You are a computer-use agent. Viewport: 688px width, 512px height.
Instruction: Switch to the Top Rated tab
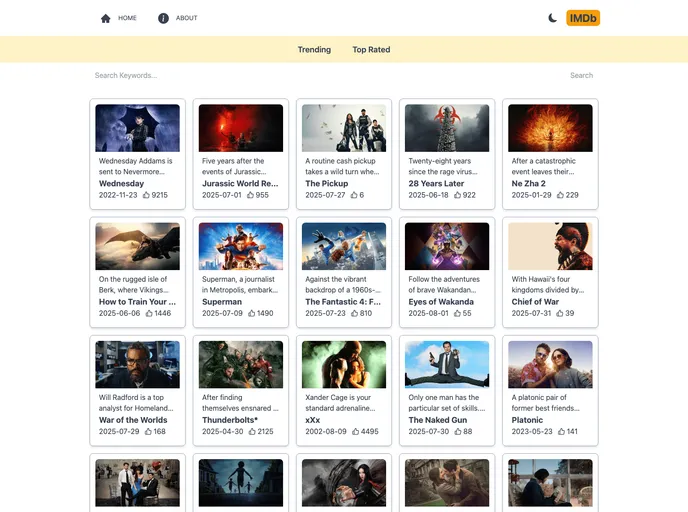[x=371, y=50]
